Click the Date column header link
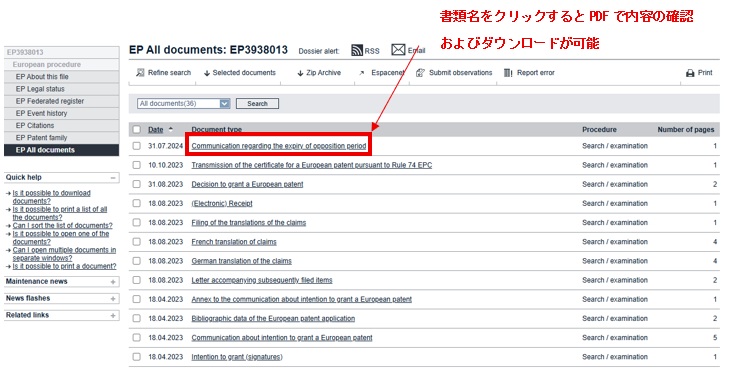 click(156, 130)
